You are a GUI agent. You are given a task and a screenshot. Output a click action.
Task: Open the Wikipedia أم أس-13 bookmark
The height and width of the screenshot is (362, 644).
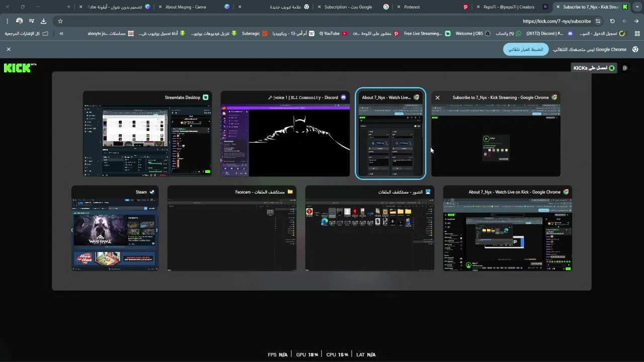pyautogui.click(x=293, y=34)
